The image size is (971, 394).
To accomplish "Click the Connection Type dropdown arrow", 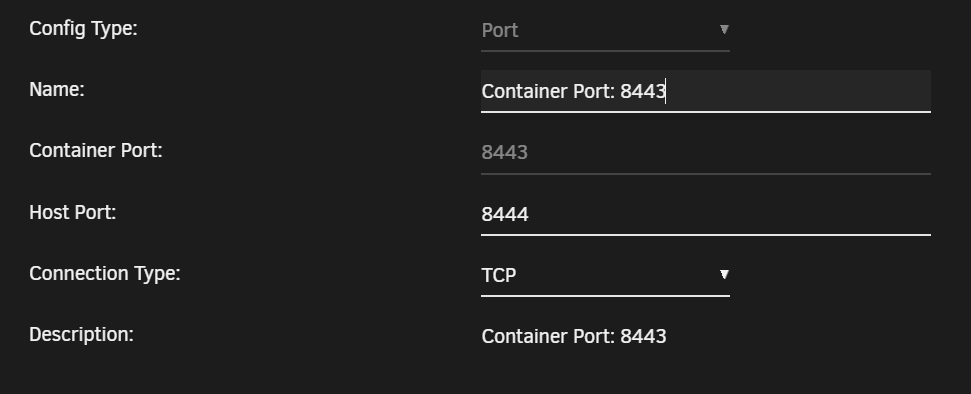I will pos(724,274).
